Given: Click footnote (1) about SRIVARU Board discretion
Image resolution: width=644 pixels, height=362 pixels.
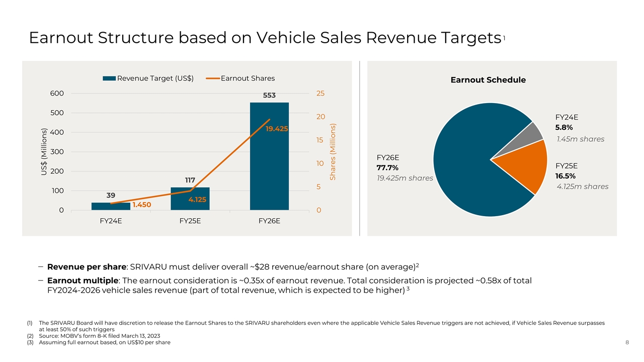Looking at the screenshot, I should pyautogui.click(x=316, y=326).
